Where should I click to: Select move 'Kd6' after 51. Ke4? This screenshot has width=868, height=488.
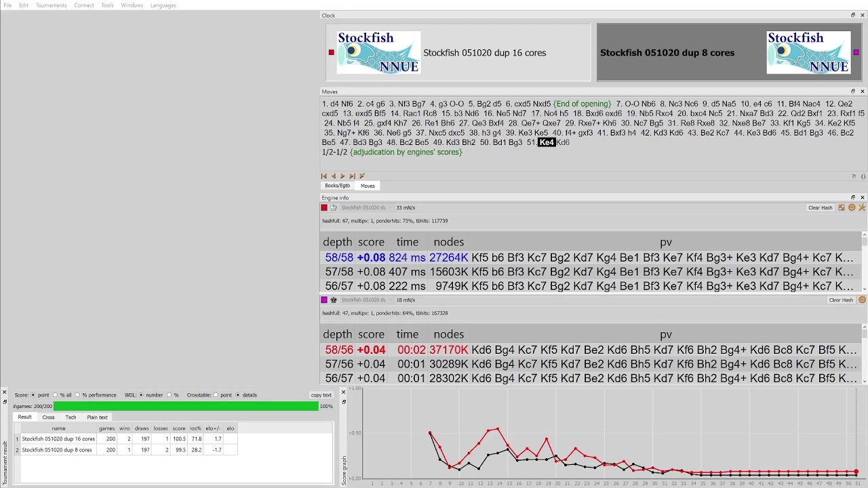point(563,142)
